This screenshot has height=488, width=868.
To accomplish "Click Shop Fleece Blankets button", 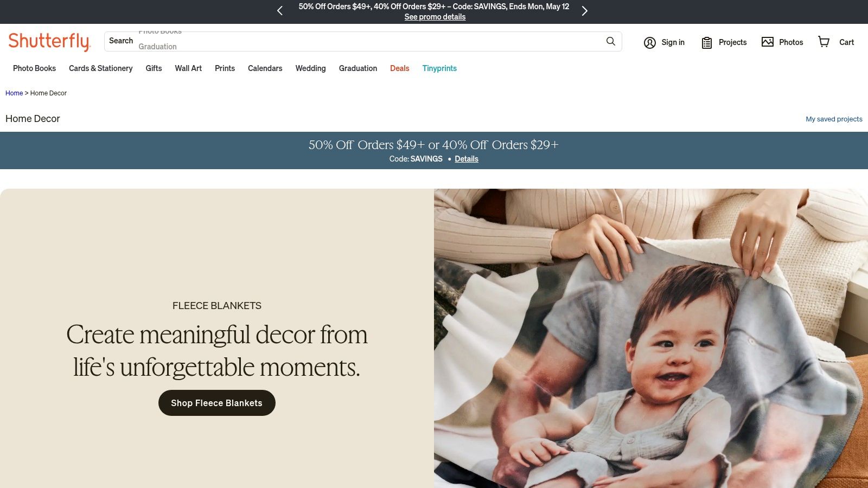I will pyautogui.click(x=217, y=403).
